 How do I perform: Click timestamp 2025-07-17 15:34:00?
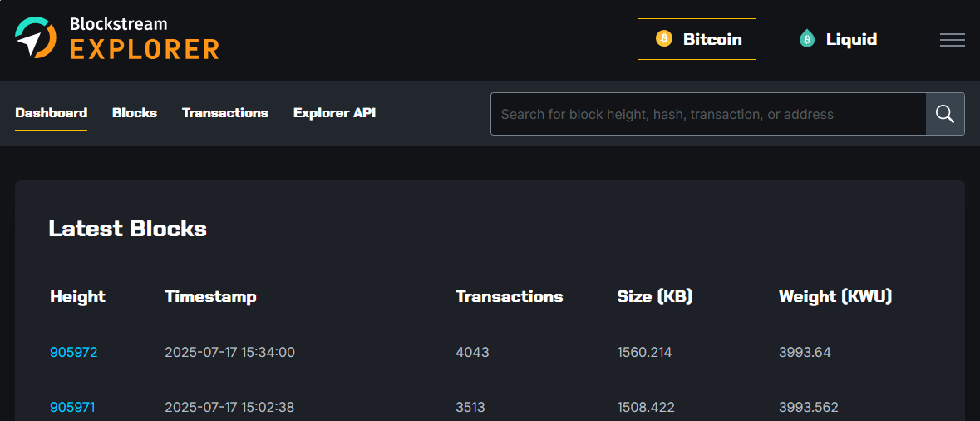pyautogui.click(x=229, y=352)
